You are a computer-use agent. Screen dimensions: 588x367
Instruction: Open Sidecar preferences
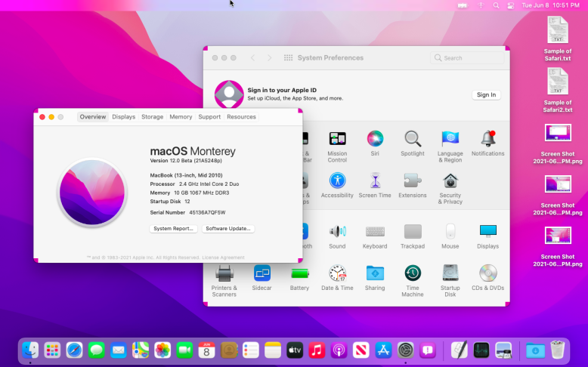[262, 273]
